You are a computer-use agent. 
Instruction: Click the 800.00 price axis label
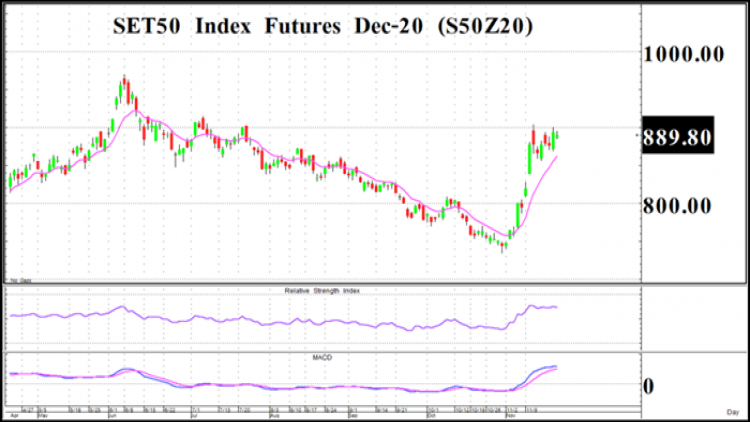click(x=677, y=206)
